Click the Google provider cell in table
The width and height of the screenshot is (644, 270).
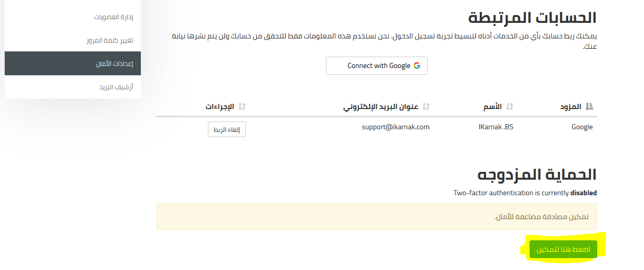582,127
